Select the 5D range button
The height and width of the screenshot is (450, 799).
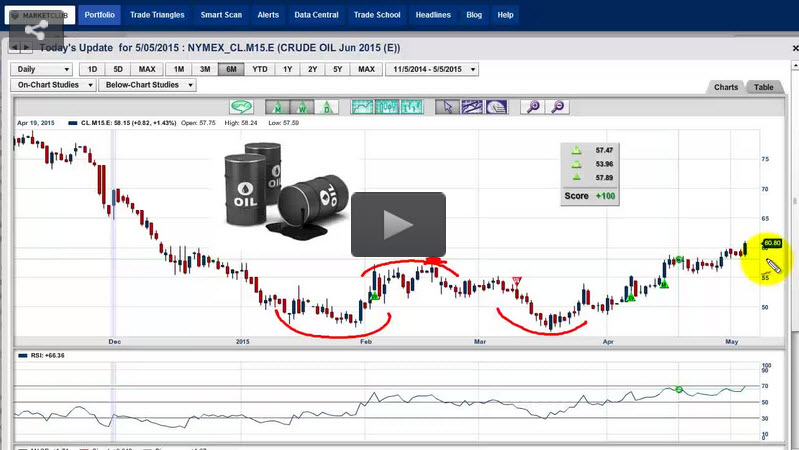(118, 69)
